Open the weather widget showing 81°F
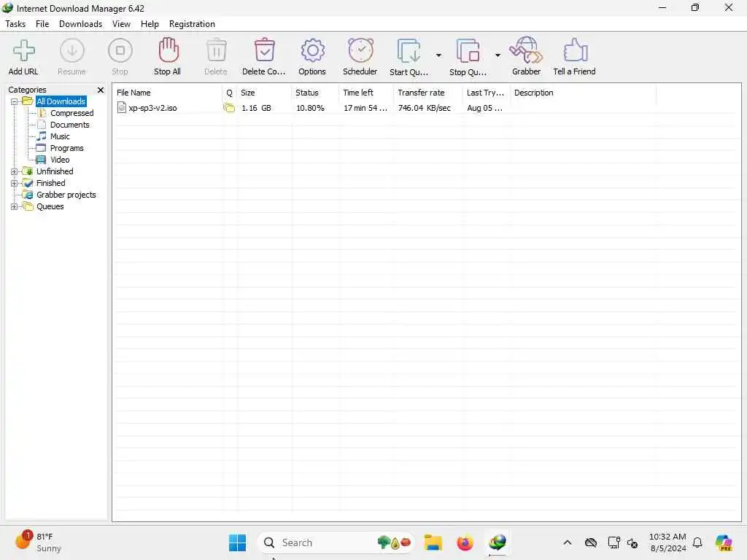Viewport: 747px width, 560px height. [38, 542]
